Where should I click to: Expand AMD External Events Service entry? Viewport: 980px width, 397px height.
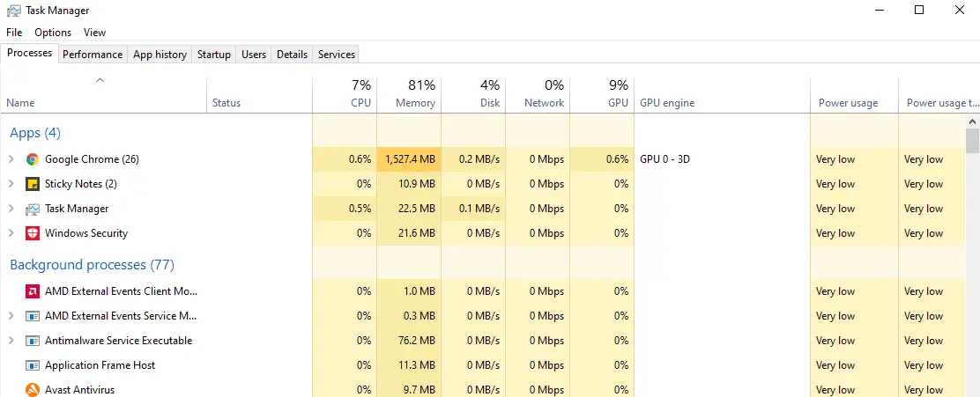tap(11, 316)
